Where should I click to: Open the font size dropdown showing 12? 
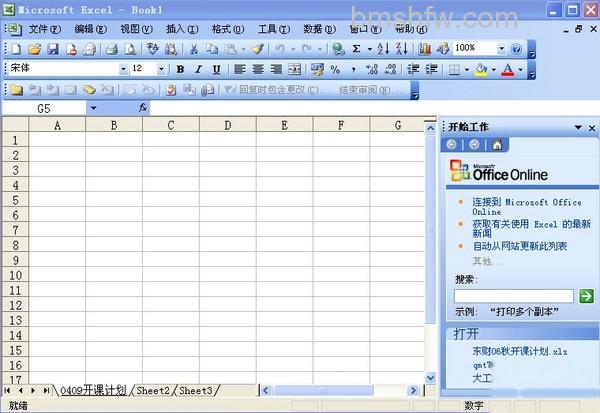coord(161,69)
